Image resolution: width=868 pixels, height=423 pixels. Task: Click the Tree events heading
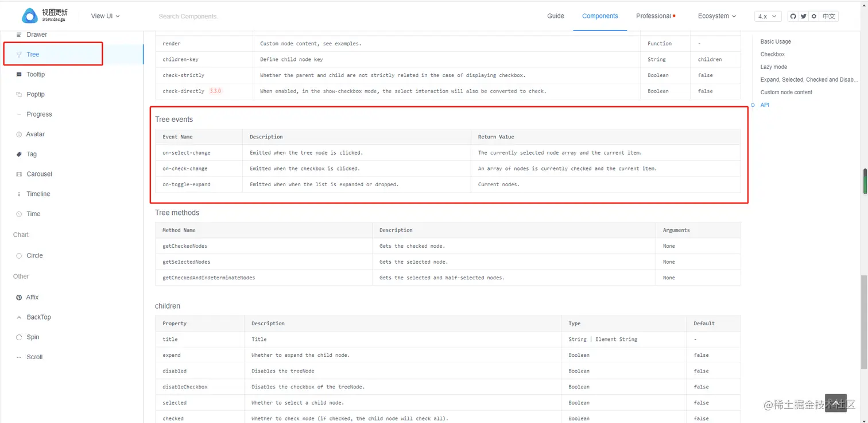pyautogui.click(x=174, y=120)
